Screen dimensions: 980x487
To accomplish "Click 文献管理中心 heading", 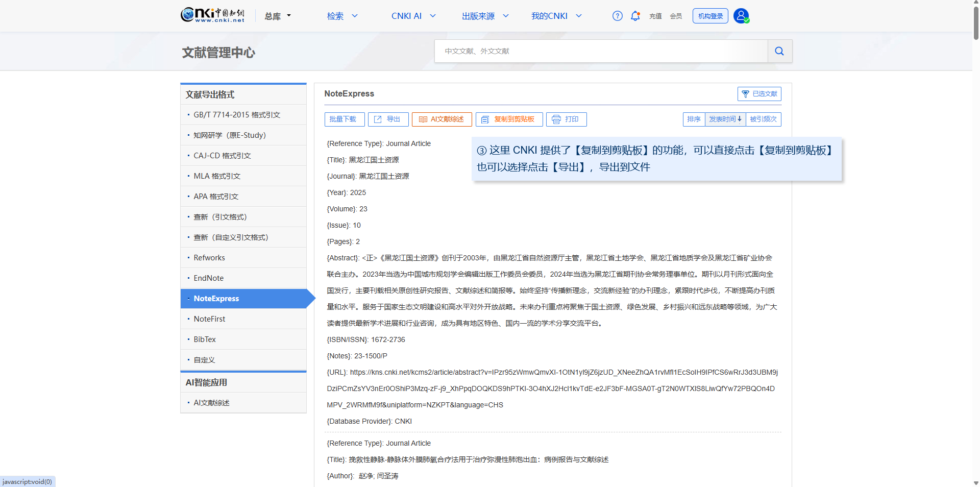I will 218,53.
